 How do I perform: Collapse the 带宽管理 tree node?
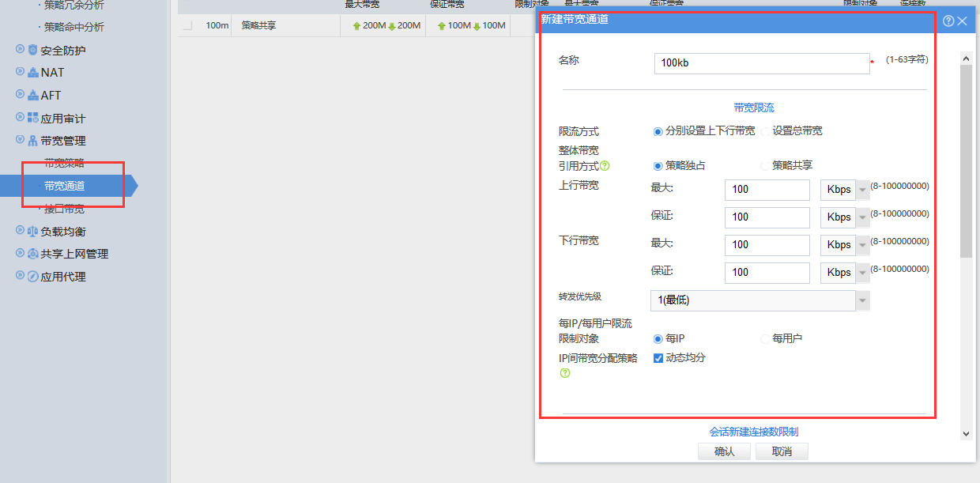(x=21, y=140)
